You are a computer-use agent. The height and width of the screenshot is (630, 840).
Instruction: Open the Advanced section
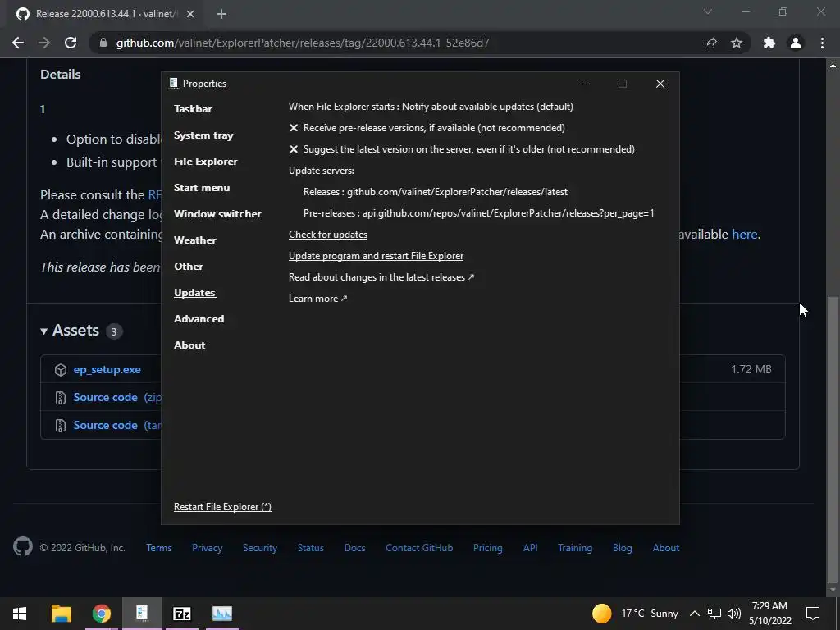point(199,319)
